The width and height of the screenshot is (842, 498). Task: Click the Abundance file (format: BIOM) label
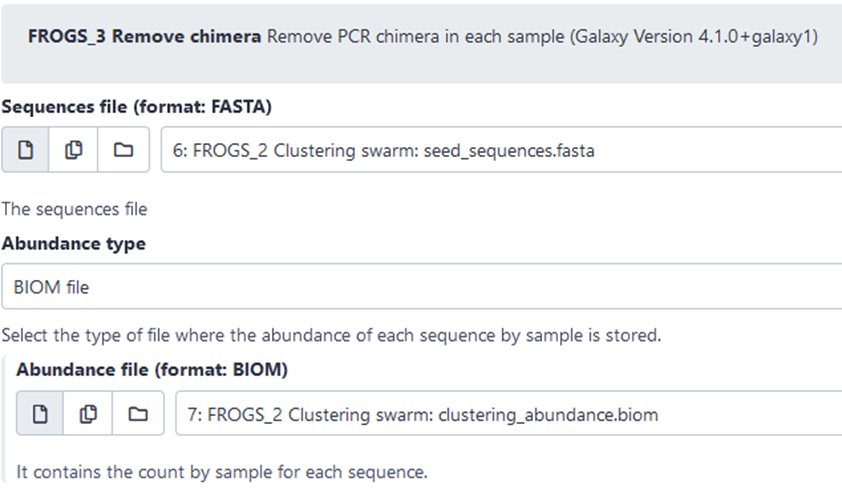point(152,370)
